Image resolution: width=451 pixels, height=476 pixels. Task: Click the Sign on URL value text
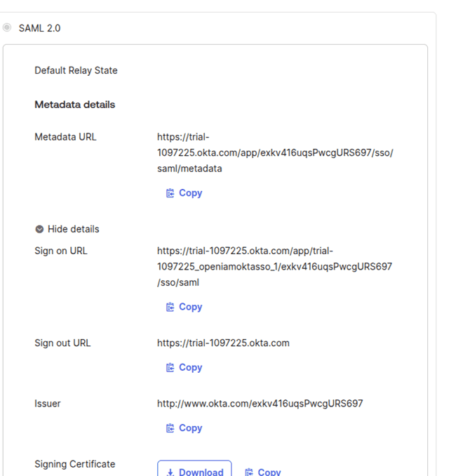pos(274,267)
